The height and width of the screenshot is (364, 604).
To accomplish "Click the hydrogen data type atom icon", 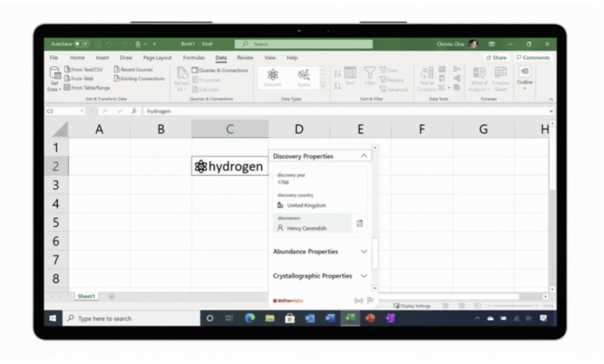I will coord(201,166).
